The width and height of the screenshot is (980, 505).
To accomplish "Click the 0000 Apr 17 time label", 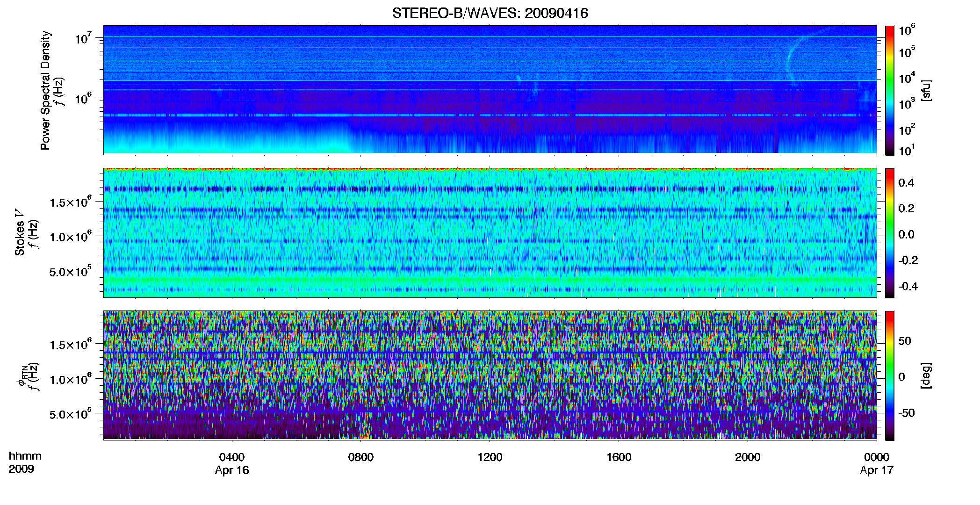I will [877, 463].
